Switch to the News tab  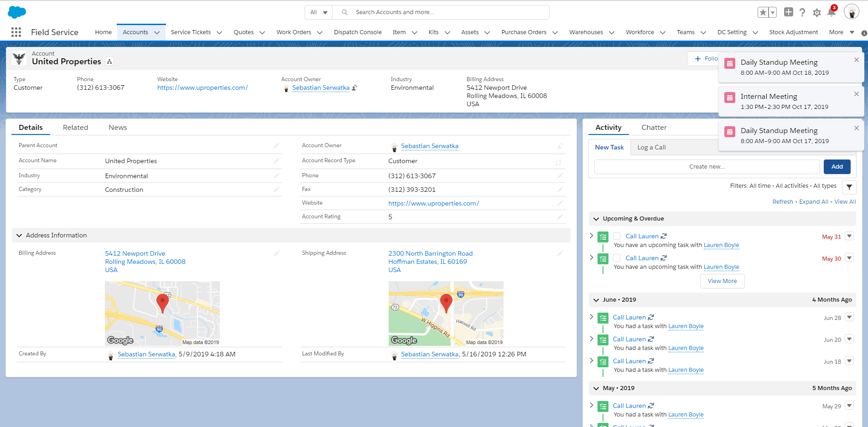pyautogui.click(x=118, y=128)
